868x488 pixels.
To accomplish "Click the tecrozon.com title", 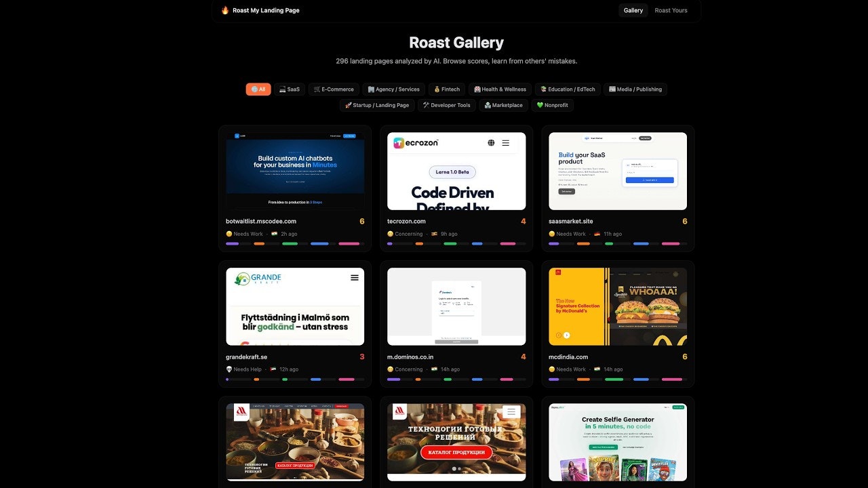I will (406, 222).
